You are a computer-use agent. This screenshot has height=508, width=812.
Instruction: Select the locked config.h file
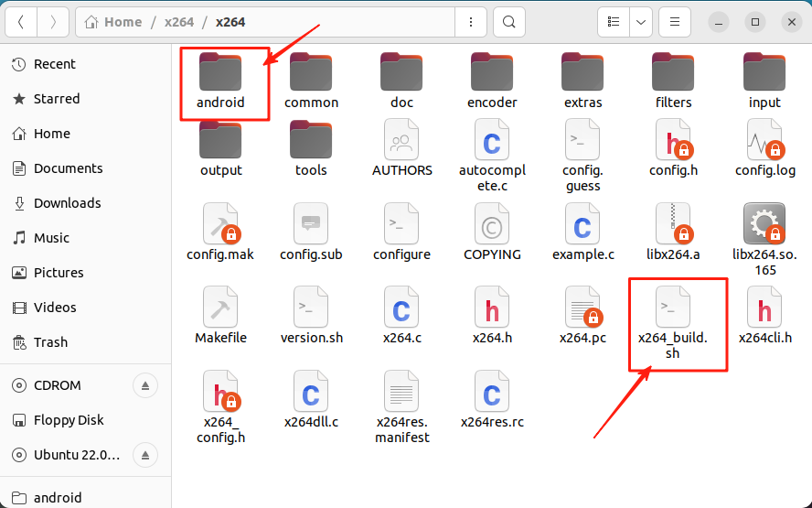(673, 147)
